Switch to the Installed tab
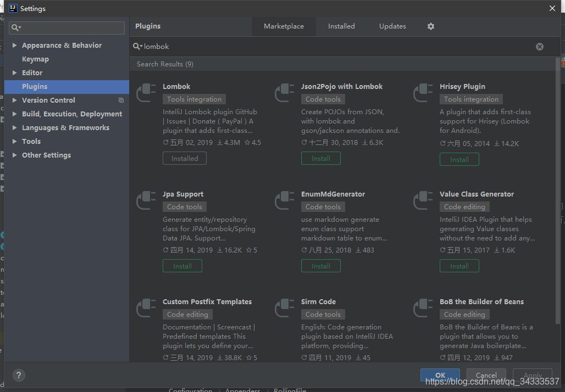The image size is (565, 392). (341, 26)
